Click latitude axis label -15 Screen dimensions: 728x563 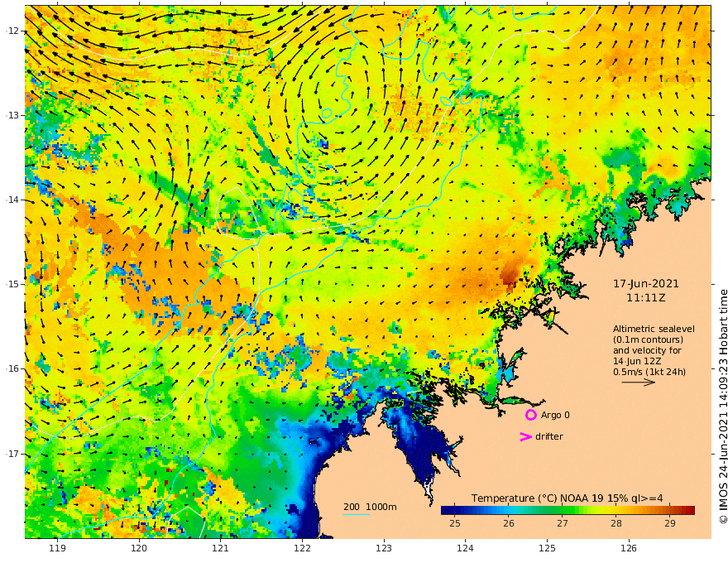[13, 284]
